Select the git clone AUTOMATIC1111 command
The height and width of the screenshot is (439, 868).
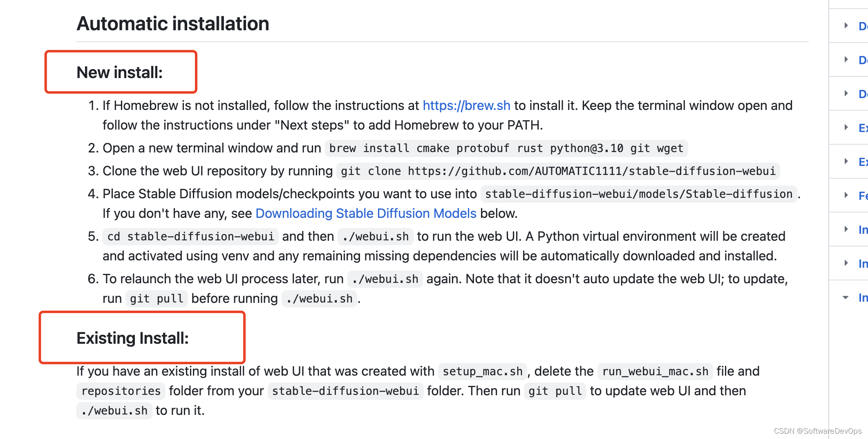tap(558, 171)
